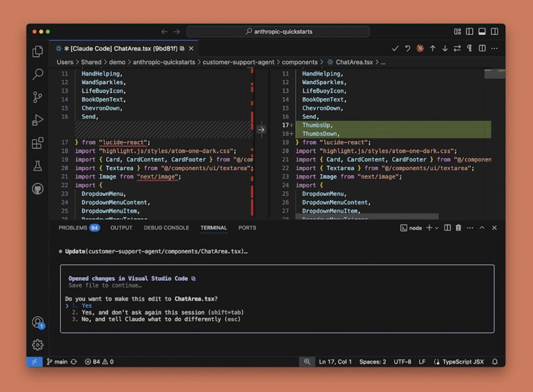Click the demo breadcrumb segment
533x392 pixels.
(117, 62)
